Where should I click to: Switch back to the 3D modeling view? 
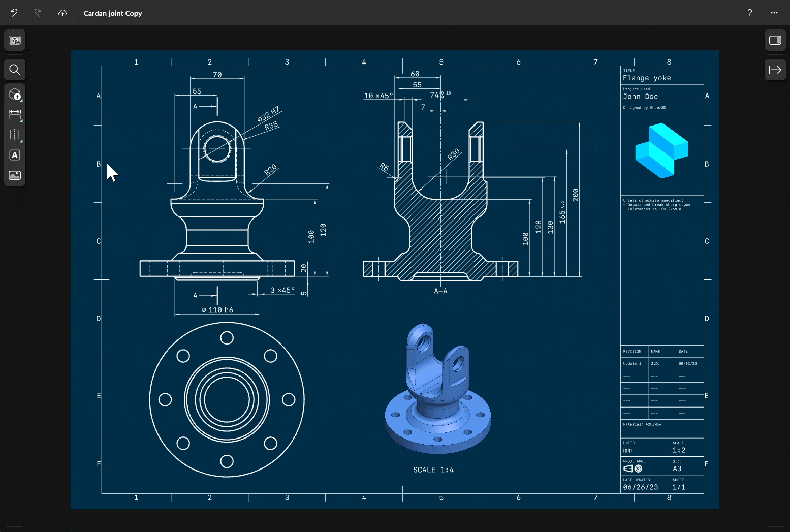15,40
